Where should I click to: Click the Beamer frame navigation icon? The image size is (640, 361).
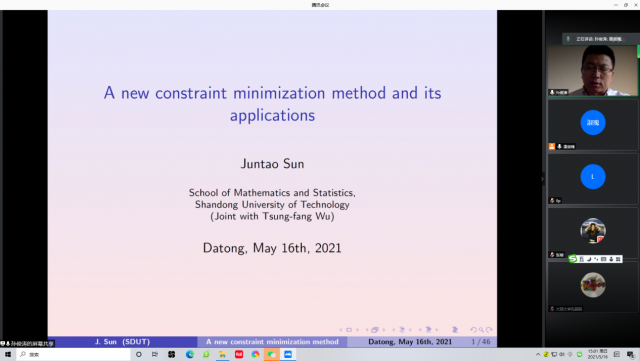374,330
